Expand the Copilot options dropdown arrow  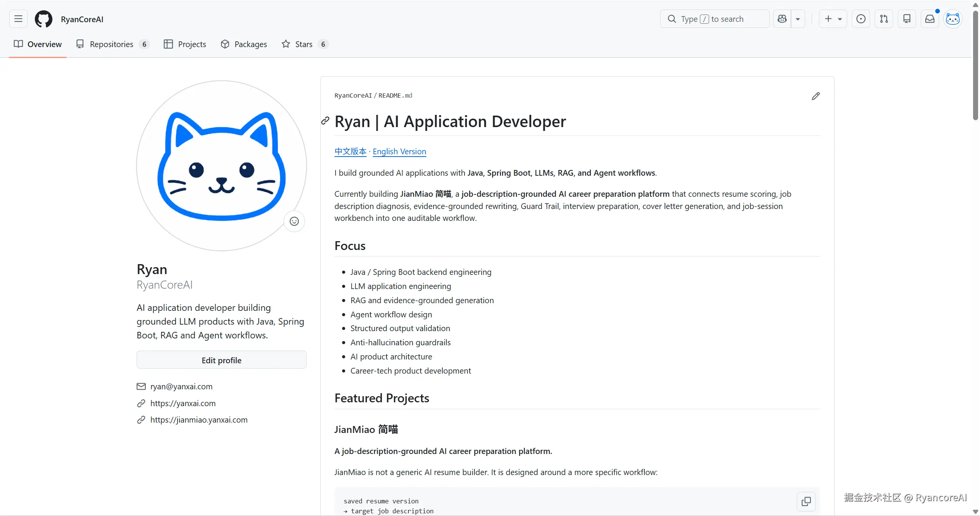(x=798, y=19)
